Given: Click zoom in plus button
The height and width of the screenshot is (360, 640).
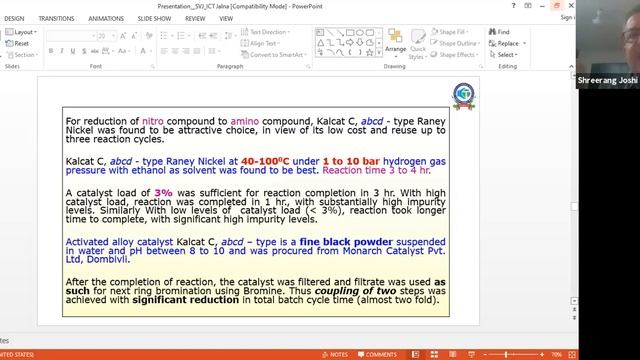Looking at the screenshot, I should pyautogui.click(x=542, y=355).
